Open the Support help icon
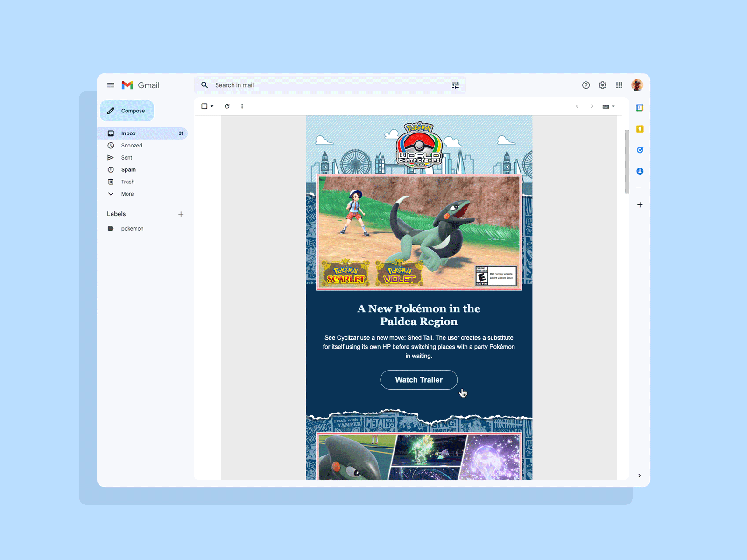This screenshot has height=560, width=747. coord(586,85)
